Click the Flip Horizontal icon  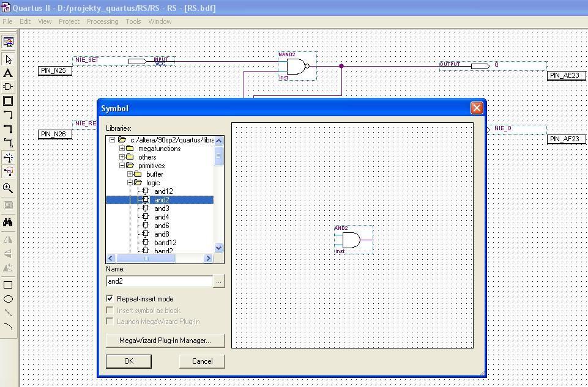8,240
